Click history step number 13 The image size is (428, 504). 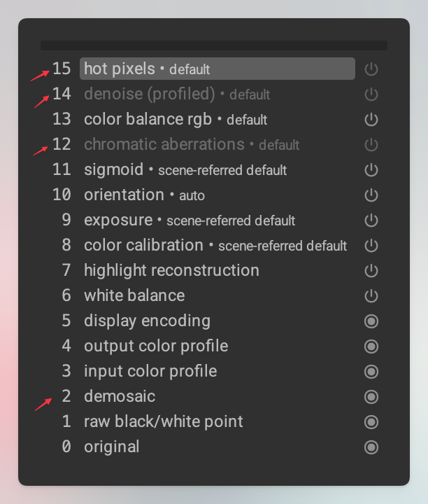pyautogui.click(x=62, y=120)
